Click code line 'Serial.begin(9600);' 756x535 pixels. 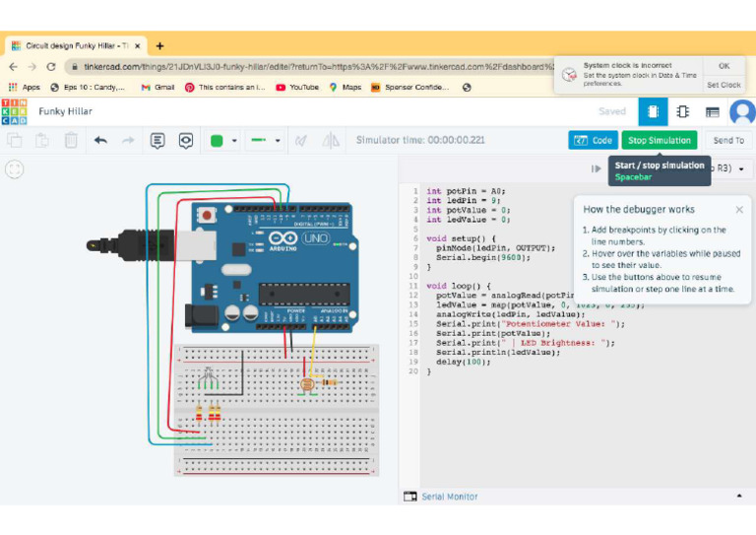pos(483,257)
